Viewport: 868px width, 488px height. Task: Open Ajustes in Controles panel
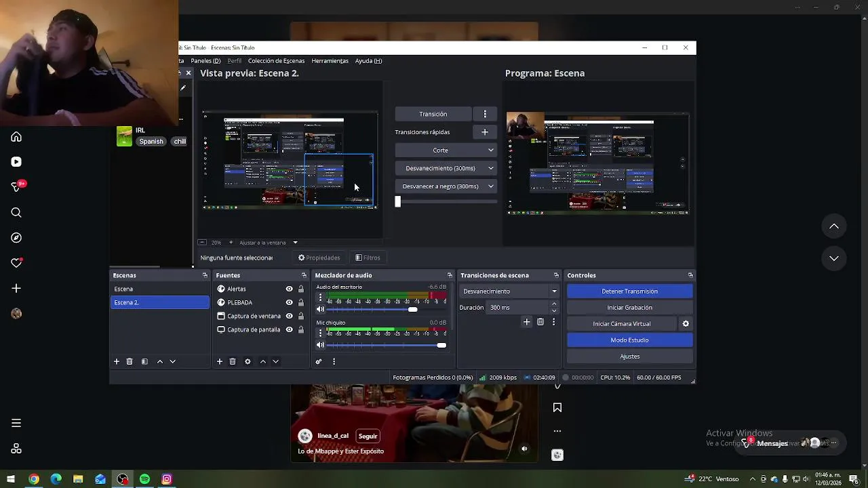point(629,357)
